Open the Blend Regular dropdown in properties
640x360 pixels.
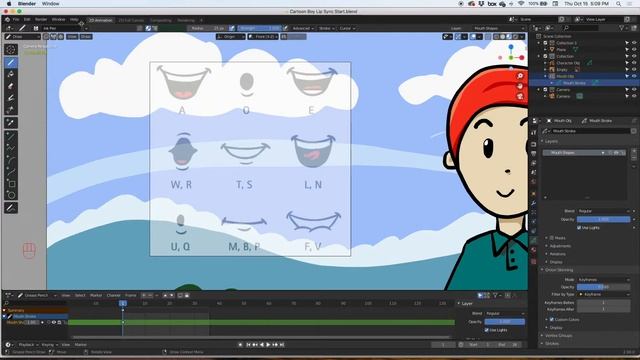click(x=604, y=211)
